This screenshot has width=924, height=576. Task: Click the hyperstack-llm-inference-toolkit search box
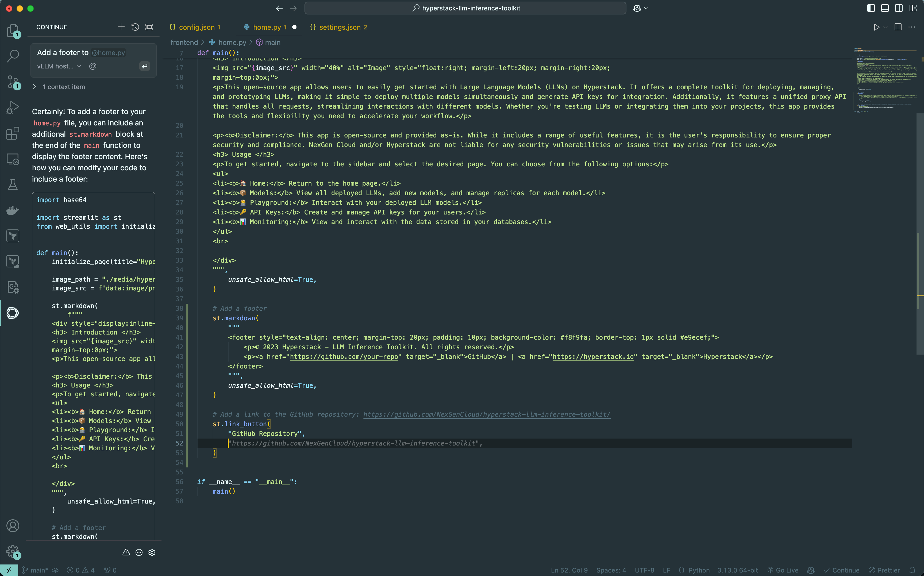pyautogui.click(x=465, y=8)
